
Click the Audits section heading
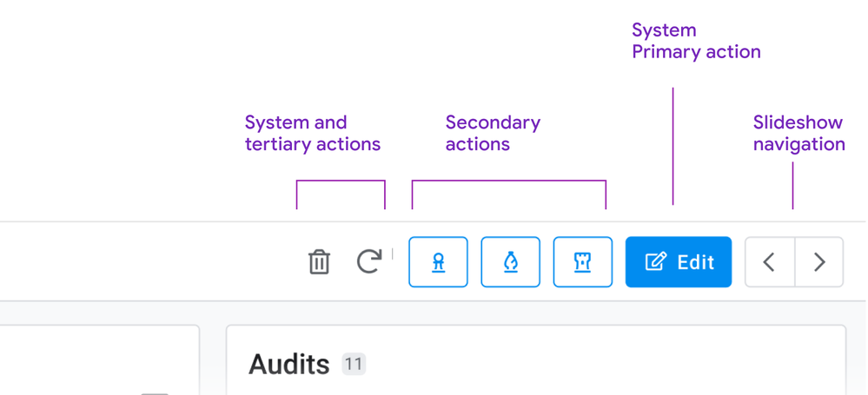tap(289, 365)
